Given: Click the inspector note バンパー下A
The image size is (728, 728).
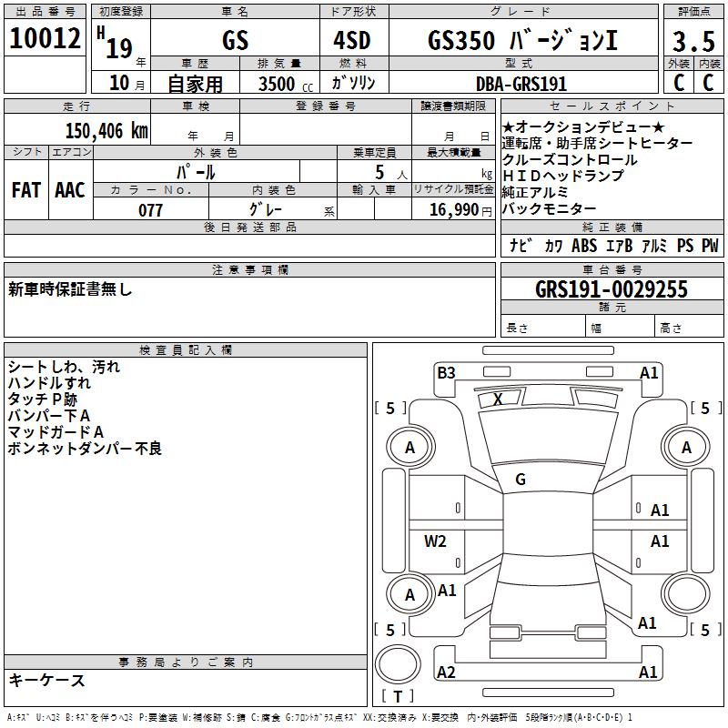Looking at the screenshot, I should (x=49, y=416).
